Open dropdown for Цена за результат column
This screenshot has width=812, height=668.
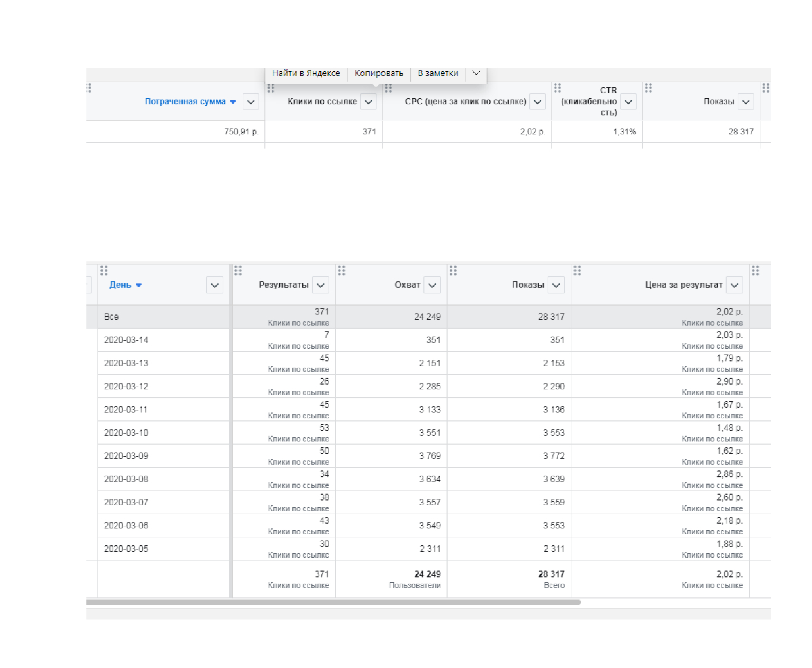click(x=734, y=285)
